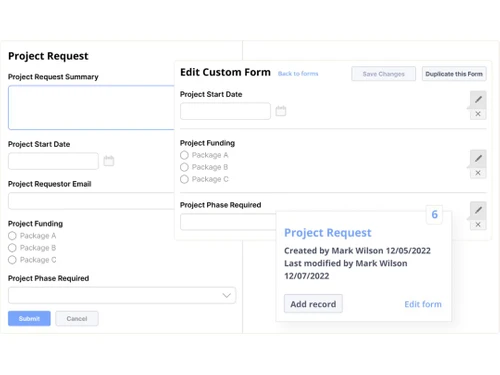Click the 'Edit Custom Form' heading
The image size is (500, 375).
[225, 72]
